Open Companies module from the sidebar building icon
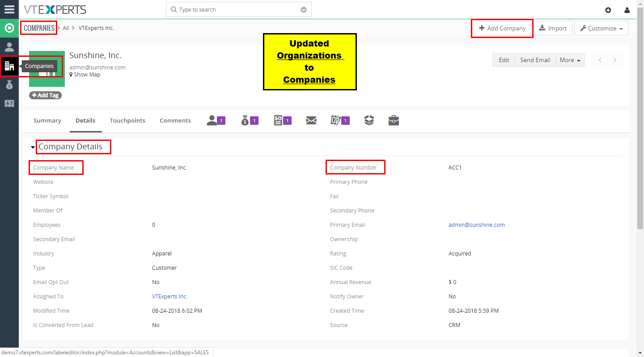The width and height of the screenshot is (644, 357). click(x=9, y=66)
